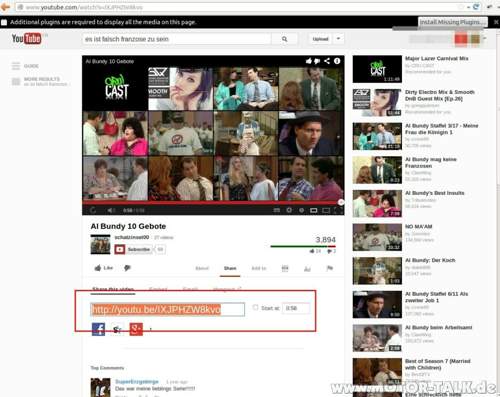Click the top commenter's avatar

100,387
